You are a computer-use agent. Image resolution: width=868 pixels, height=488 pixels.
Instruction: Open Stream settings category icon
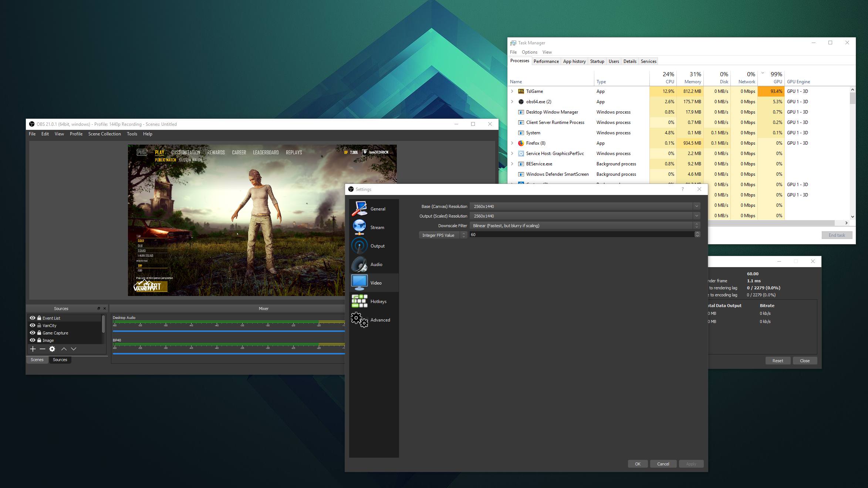click(359, 227)
